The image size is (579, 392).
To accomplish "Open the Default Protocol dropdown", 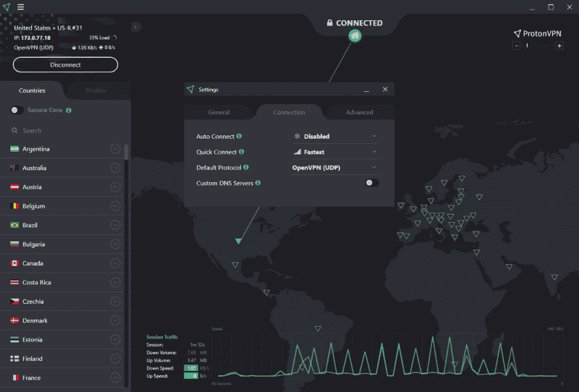I will pos(335,168).
